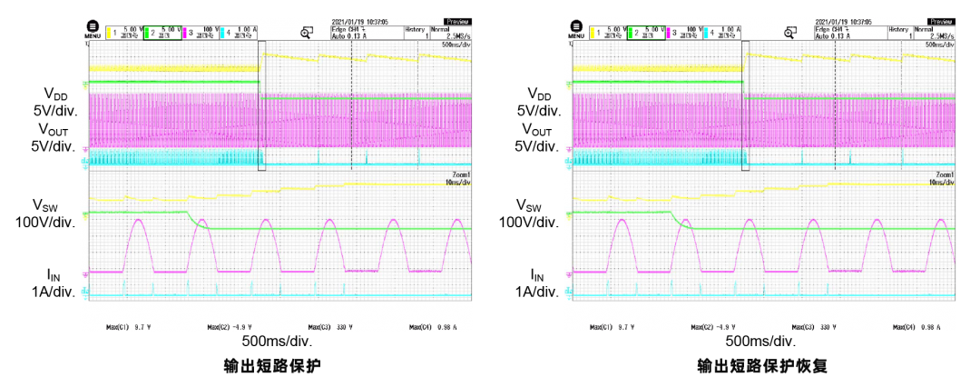Click the VSW 100V/div. label beside the right scope
980x387 pixels.
(530, 213)
